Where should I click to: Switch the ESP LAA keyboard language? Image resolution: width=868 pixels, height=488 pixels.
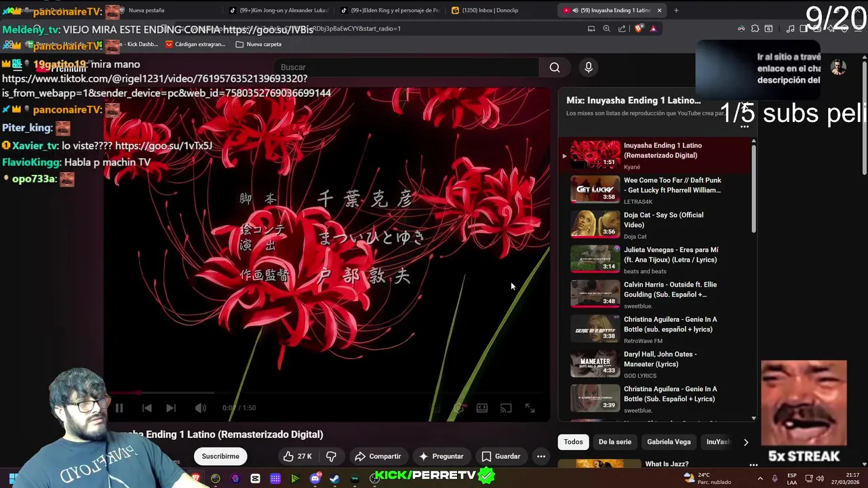click(792, 479)
